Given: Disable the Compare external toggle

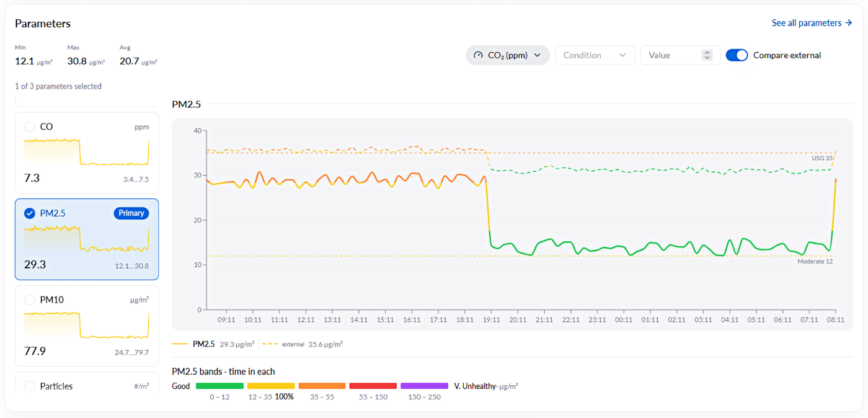Looking at the screenshot, I should click(x=737, y=55).
